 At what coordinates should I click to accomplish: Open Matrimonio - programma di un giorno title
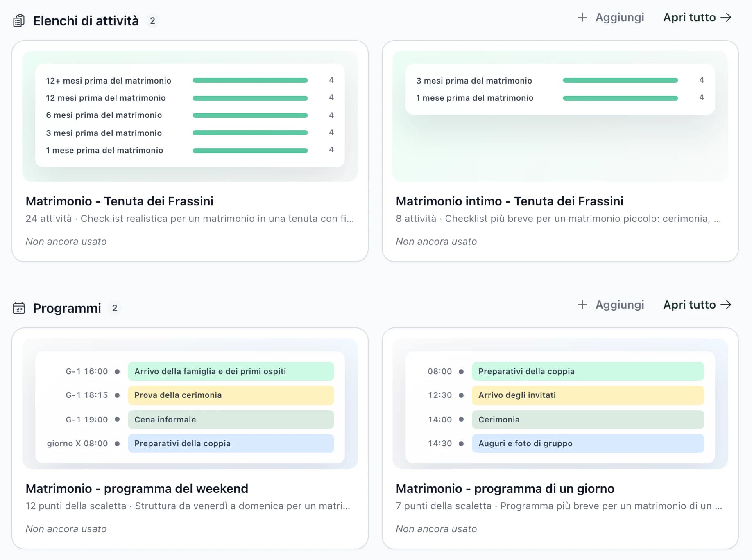(x=505, y=488)
